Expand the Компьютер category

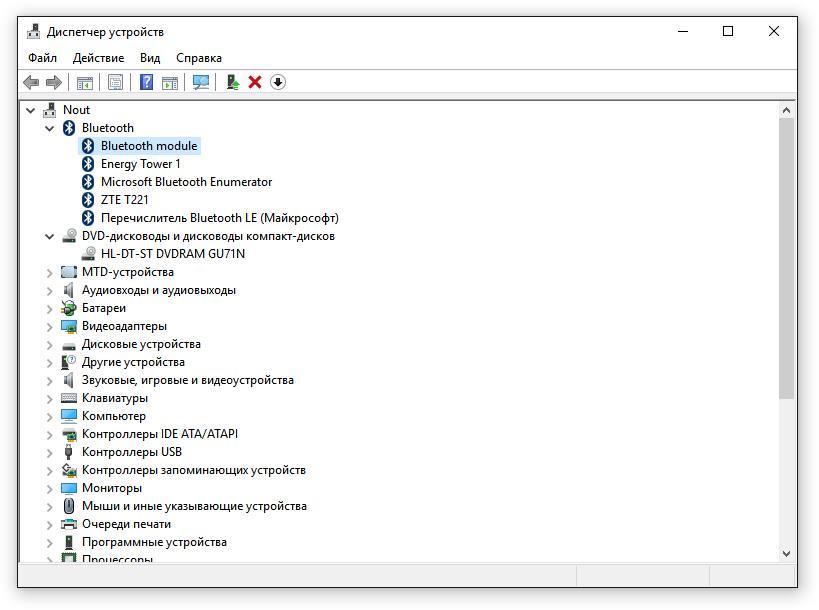tap(50, 417)
